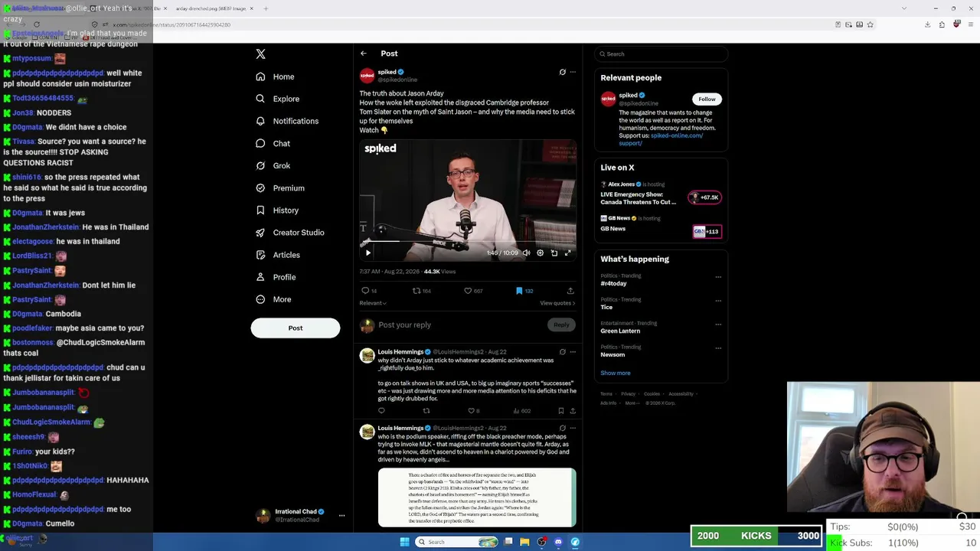
Task: Open Grok actions icon on spiked post
Action: [x=563, y=72]
